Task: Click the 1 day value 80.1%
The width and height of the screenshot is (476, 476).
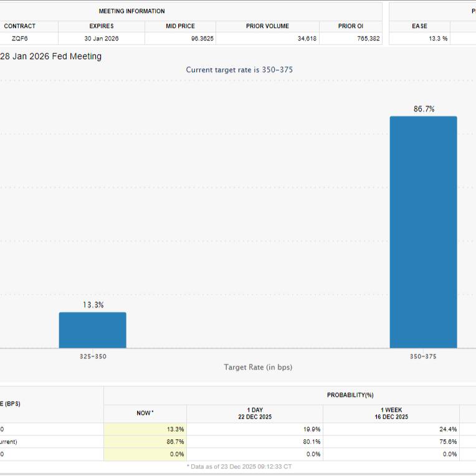Action: click(x=312, y=442)
